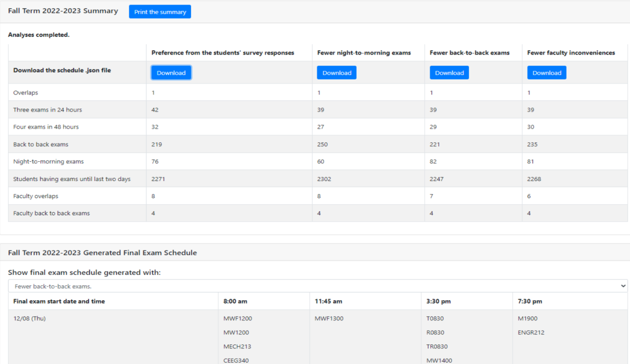Download the students' survey preference schedule file
The height and width of the screenshot is (364, 630).
tap(171, 73)
